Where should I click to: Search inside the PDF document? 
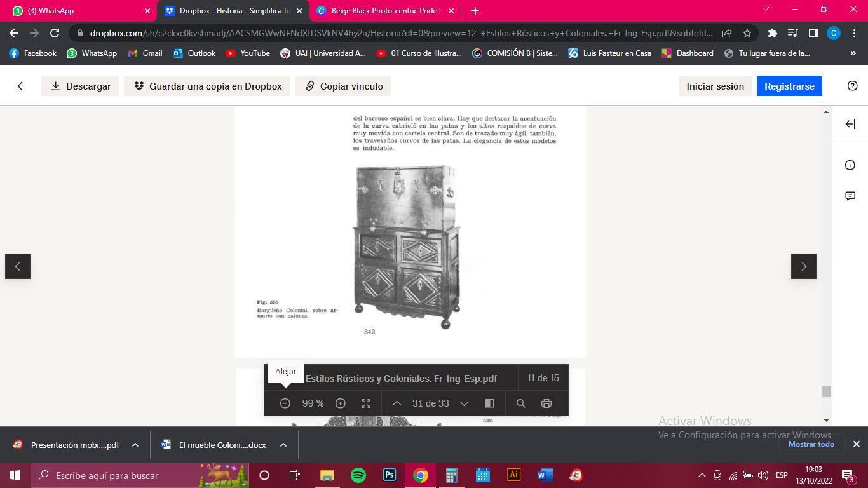tap(521, 403)
